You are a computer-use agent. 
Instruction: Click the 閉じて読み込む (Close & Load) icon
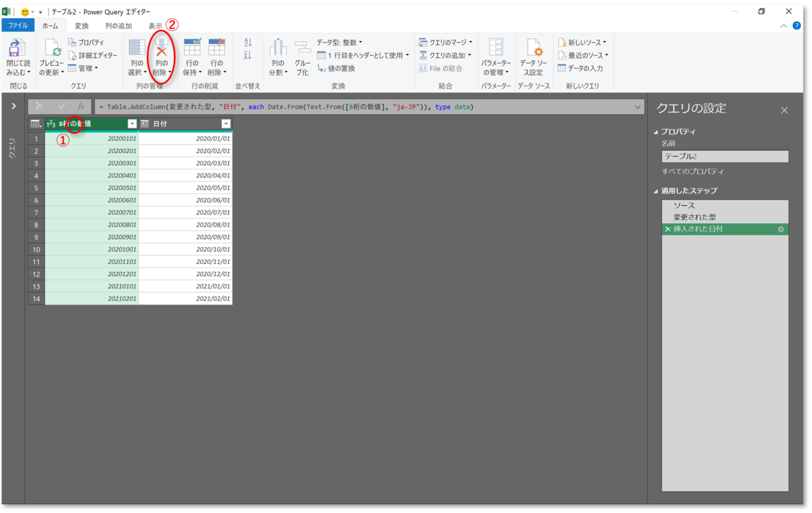17,47
